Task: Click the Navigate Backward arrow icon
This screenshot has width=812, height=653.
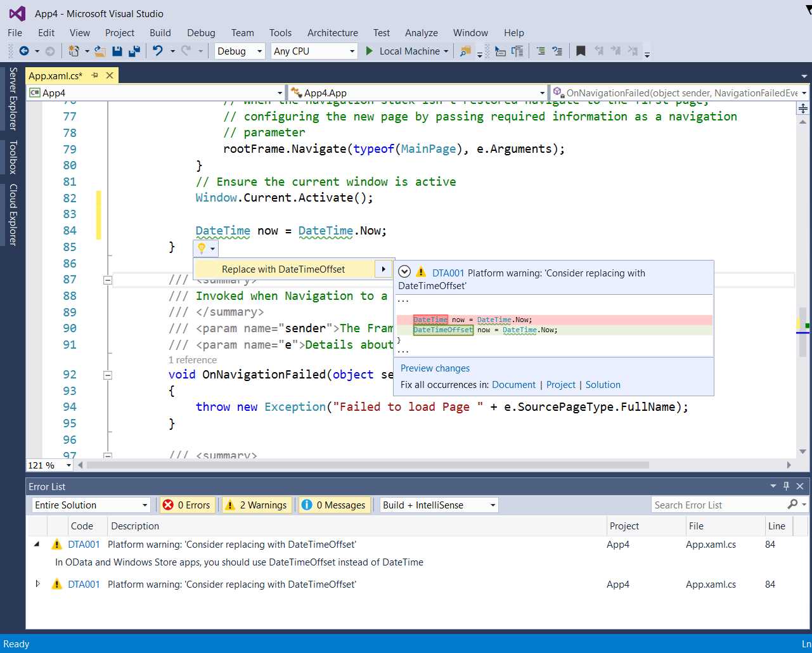Action: tap(23, 51)
